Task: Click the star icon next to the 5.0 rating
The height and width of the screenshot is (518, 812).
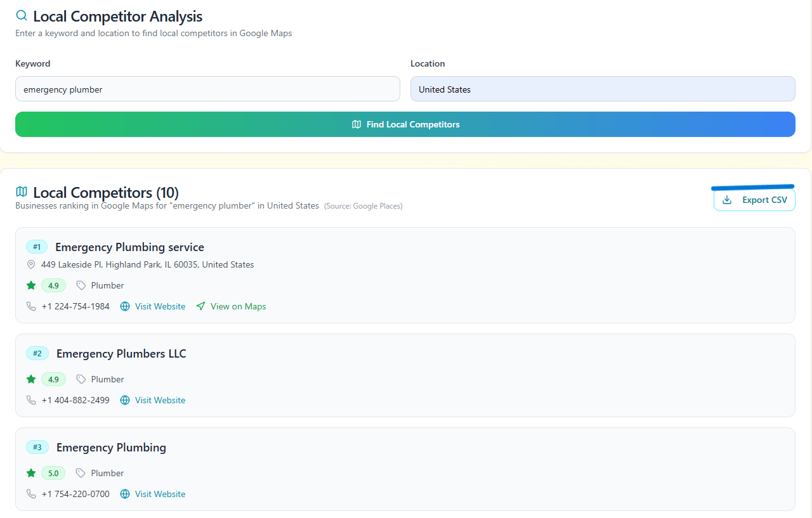Action: (x=30, y=473)
